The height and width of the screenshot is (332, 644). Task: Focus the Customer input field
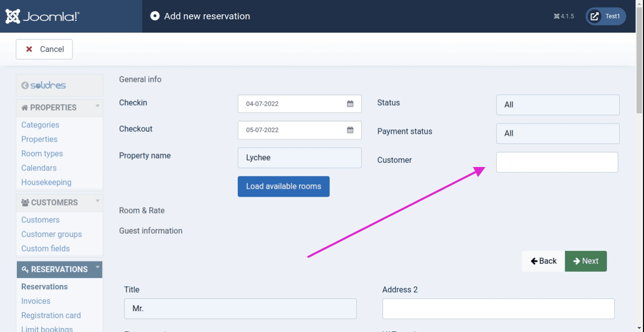tap(557, 162)
